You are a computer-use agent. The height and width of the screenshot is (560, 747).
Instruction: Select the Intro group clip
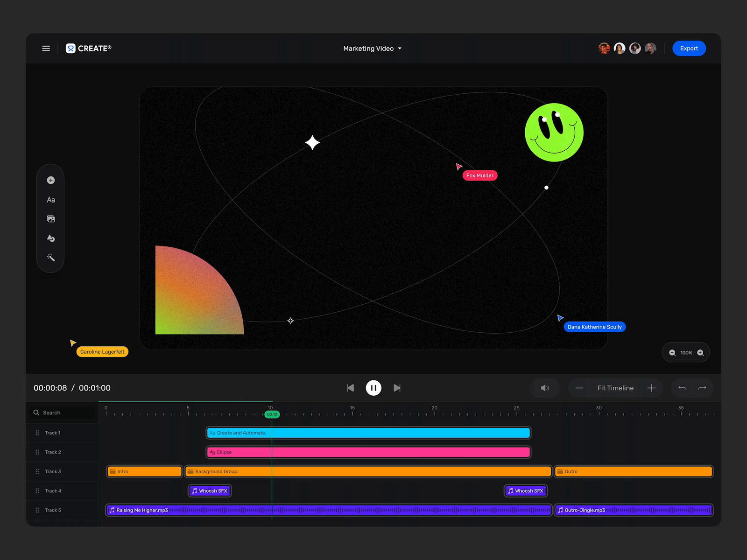[144, 471]
